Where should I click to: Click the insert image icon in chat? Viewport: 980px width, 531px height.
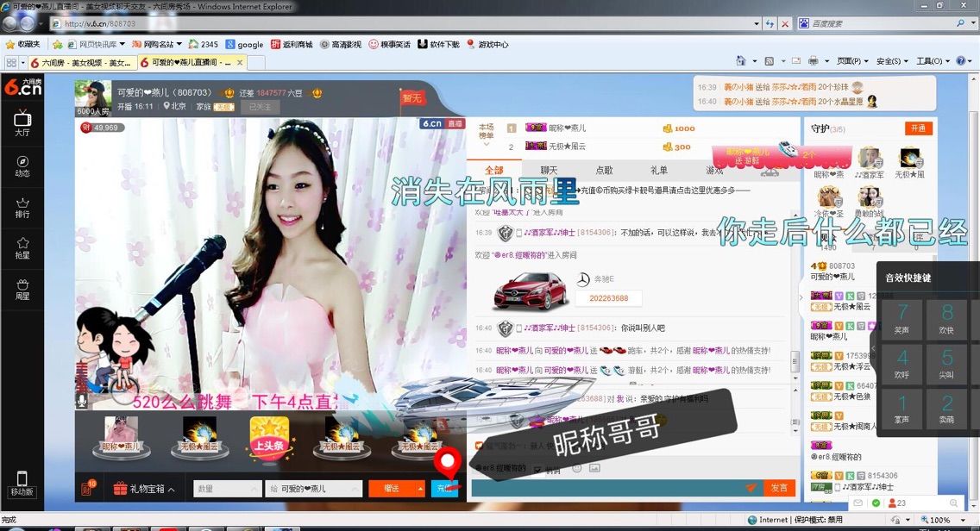click(594, 469)
